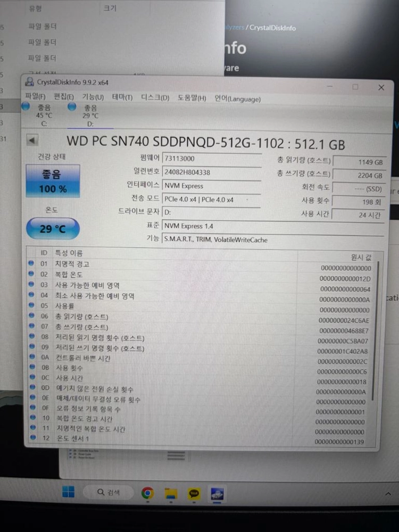This screenshot has width=399, height=532.
Task: Click the CrystalDiskInfo taskbar icon
Action: tap(217, 494)
